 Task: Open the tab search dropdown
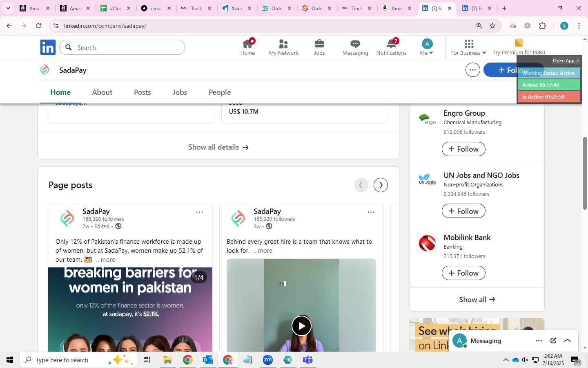point(8,8)
